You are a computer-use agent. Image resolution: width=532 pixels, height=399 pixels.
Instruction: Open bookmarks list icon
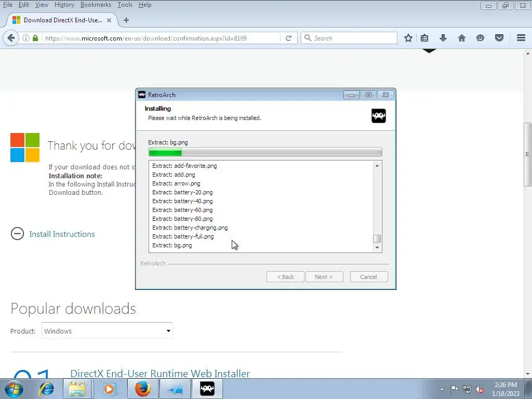click(x=424, y=38)
